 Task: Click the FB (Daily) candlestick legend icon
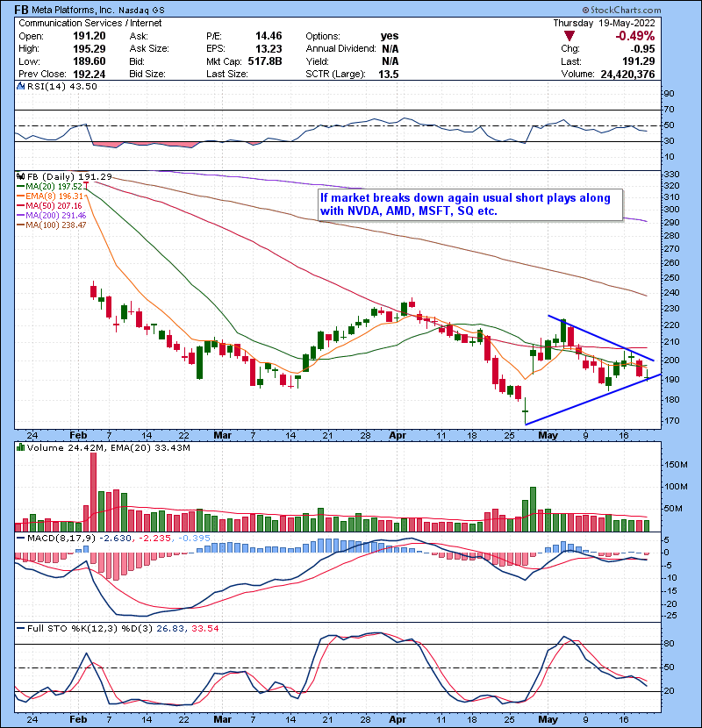20,177
